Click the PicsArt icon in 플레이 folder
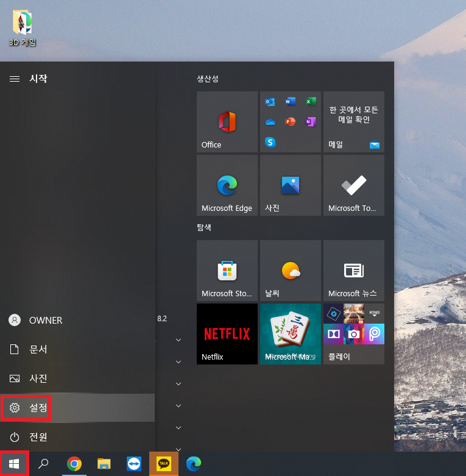Screen dimensions: 466x476 tap(375, 334)
